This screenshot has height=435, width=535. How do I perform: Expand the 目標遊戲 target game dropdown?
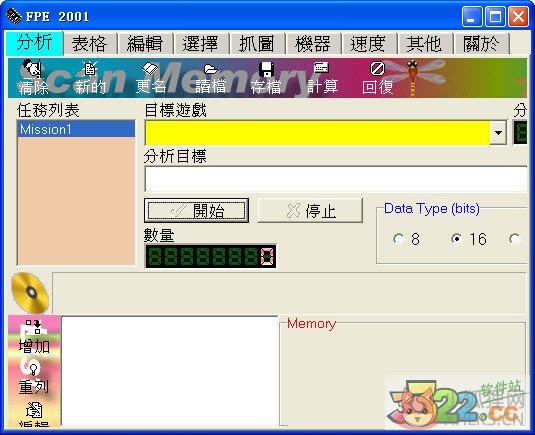click(498, 133)
